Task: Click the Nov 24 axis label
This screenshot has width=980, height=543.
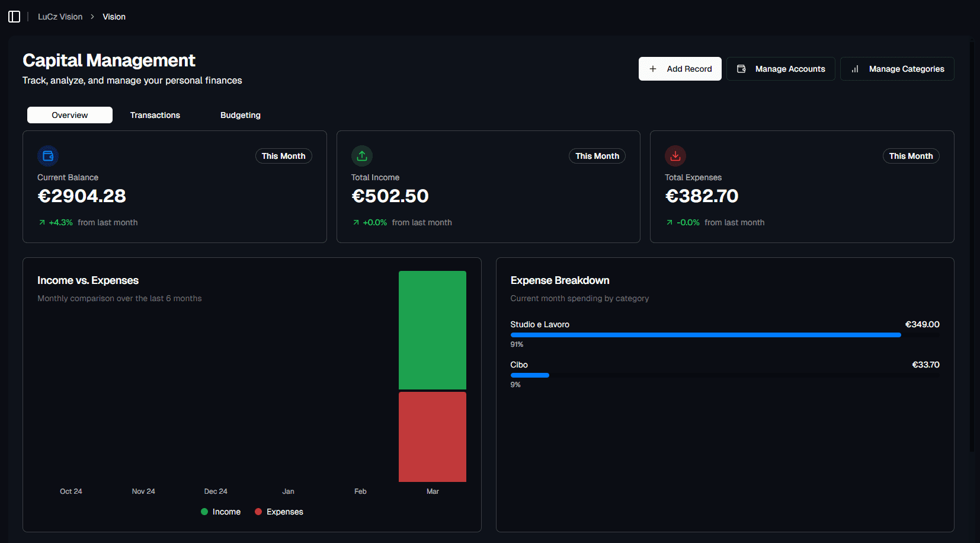Action: (x=143, y=491)
